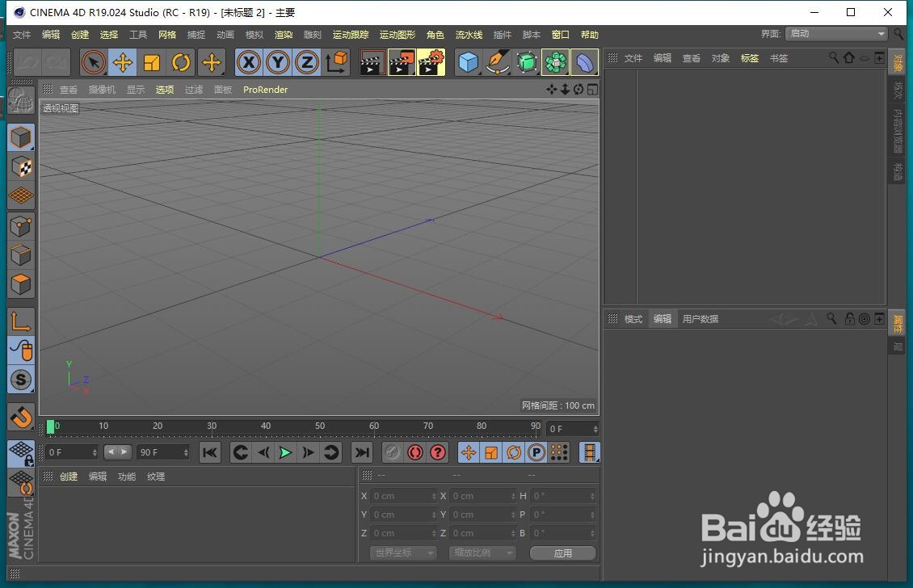Switch to Edges mode
The image size is (913, 588).
pos(21,255)
